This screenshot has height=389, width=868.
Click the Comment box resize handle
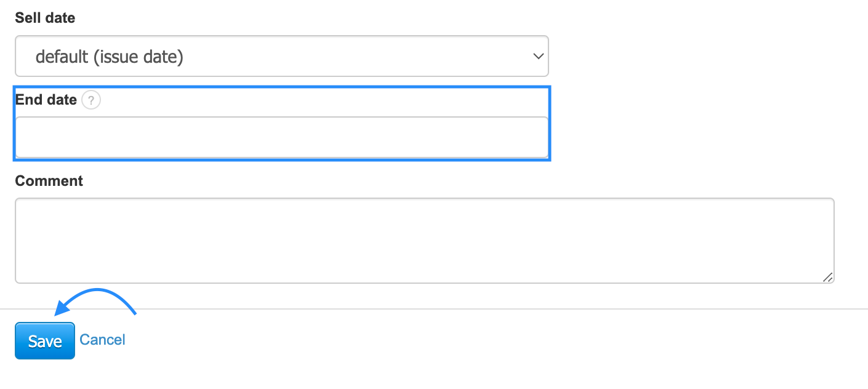pyautogui.click(x=828, y=278)
